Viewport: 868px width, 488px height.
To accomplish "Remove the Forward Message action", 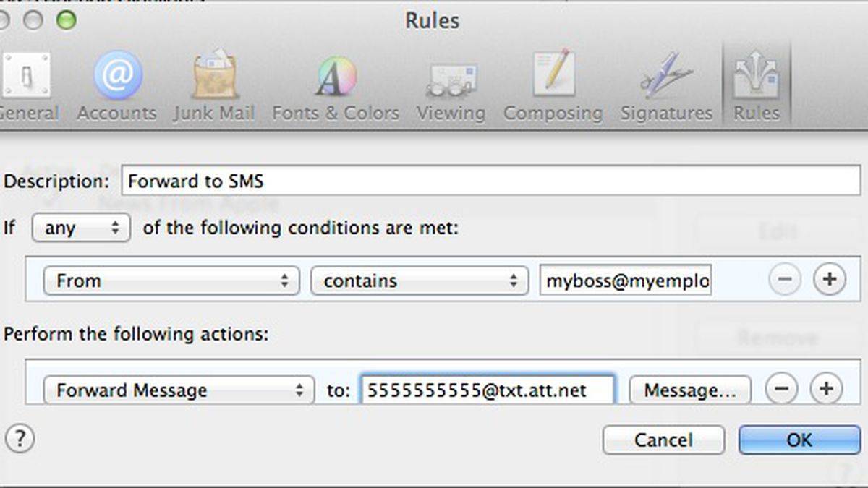I will point(781,390).
